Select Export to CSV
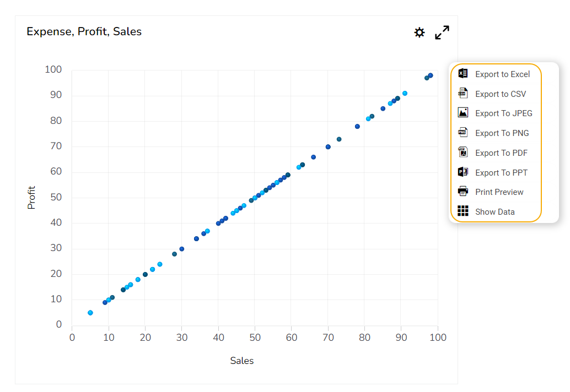The height and width of the screenshot is (392, 570). [501, 94]
